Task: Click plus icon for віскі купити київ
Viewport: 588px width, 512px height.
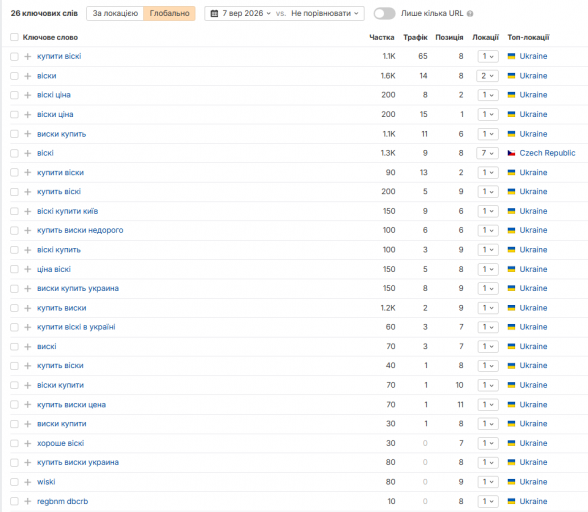Action: tap(27, 211)
